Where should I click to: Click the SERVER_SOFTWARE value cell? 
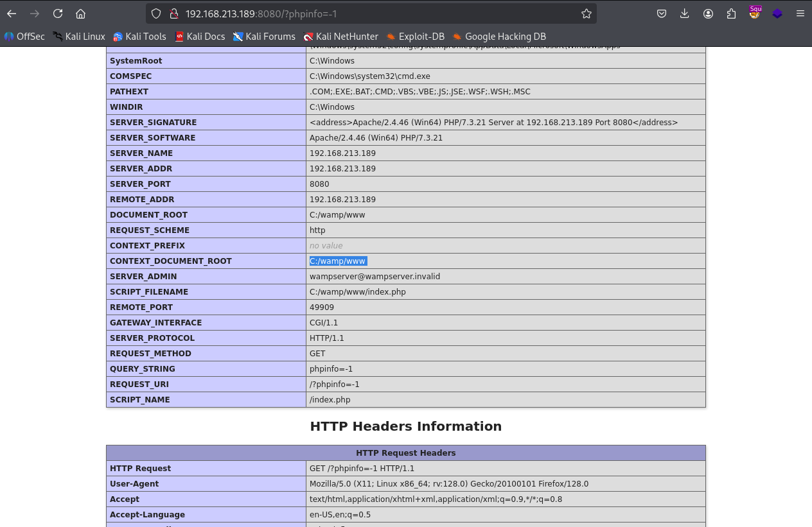[x=376, y=138]
